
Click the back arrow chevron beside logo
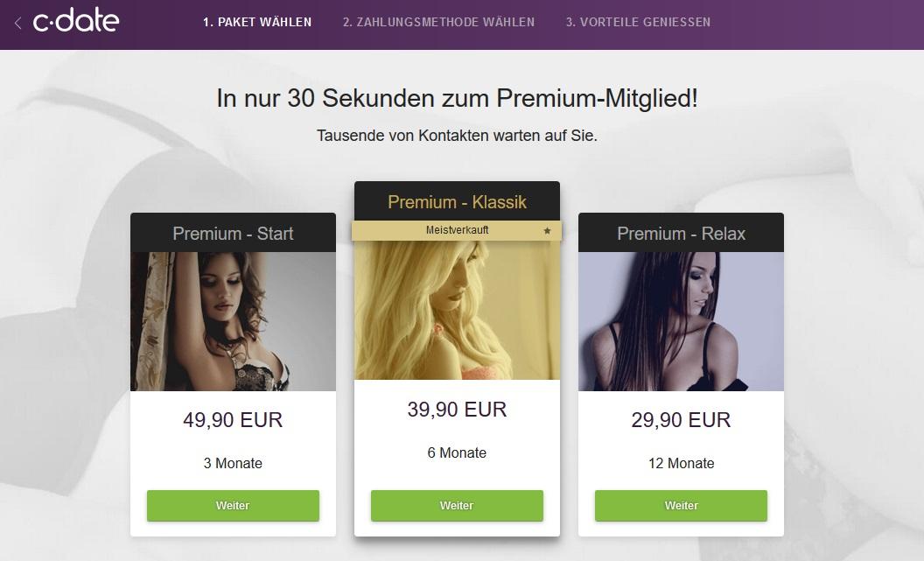(18, 23)
